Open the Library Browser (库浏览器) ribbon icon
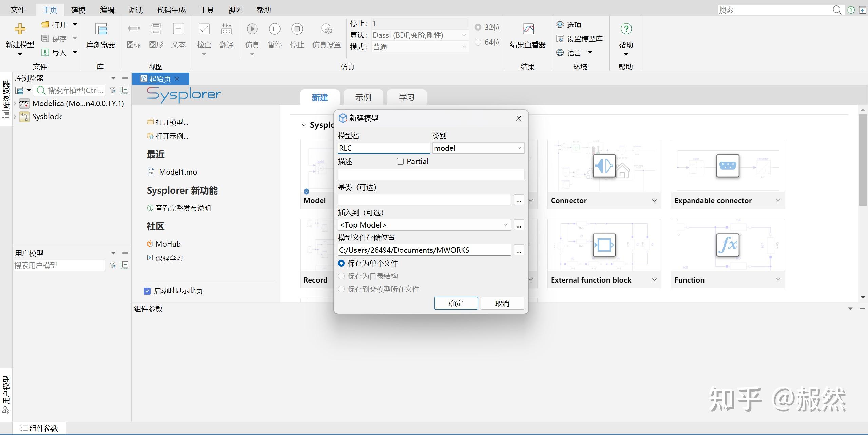This screenshot has width=868, height=435. 101,29
